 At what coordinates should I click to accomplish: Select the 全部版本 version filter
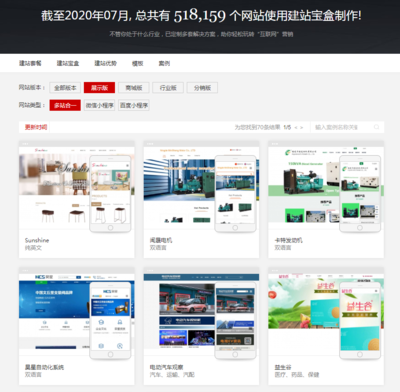click(x=65, y=88)
